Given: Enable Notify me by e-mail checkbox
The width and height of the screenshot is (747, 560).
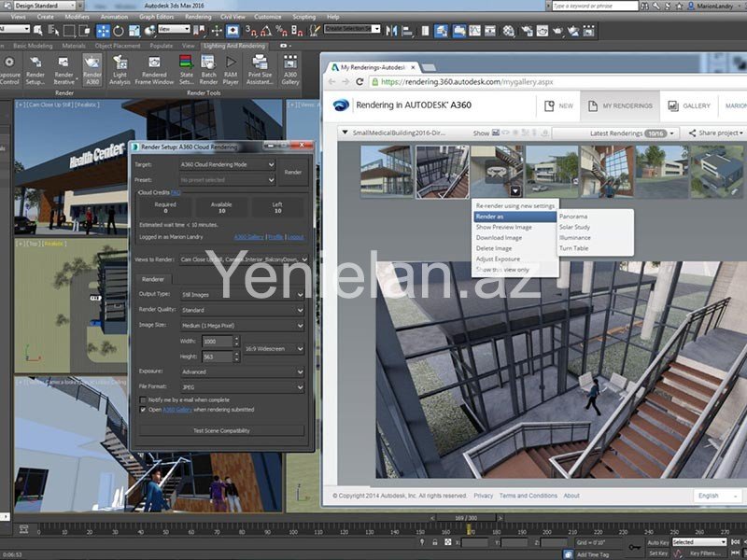Looking at the screenshot, I should click(143, 400).
